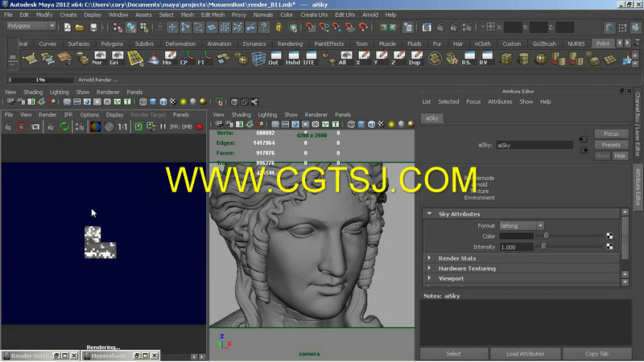The width and height of the screenshot is (644, 362).
Task: Click the save scene icon in status line
Action: [x=93, y=27]
